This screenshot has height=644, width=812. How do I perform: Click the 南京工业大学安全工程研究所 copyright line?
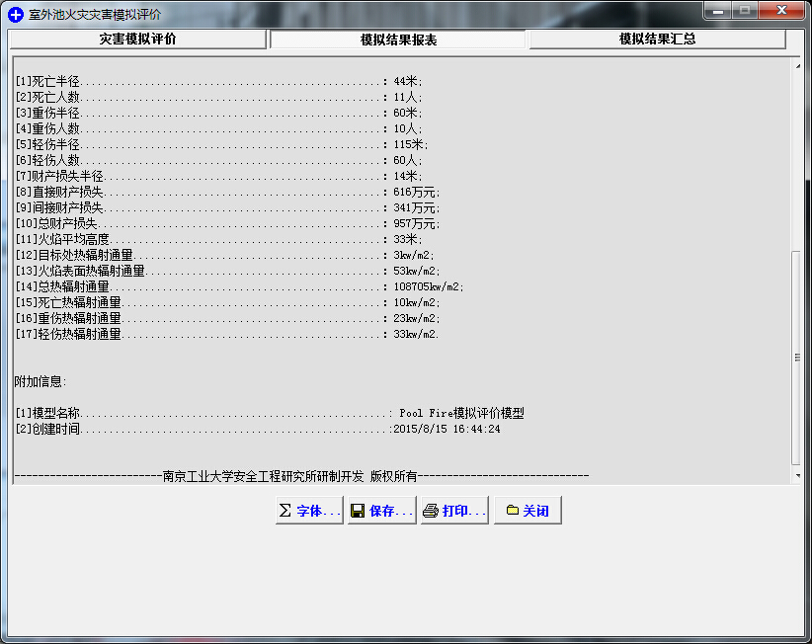[301, 476]
